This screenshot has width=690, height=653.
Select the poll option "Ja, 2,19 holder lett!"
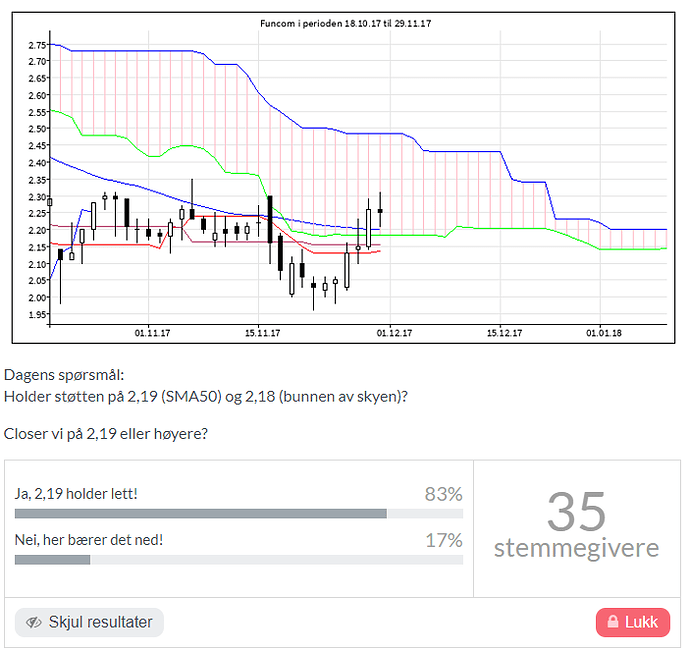click(x=76, y=493)
